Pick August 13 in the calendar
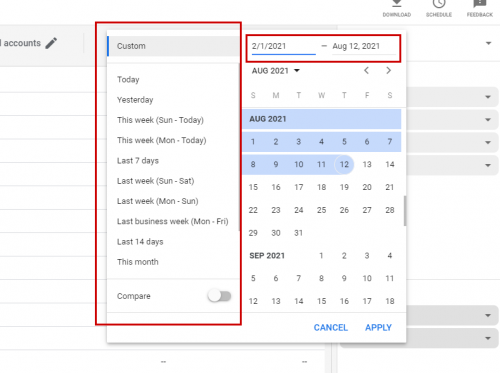The height and width of the screenshot is (373, 500). [367, 164]
